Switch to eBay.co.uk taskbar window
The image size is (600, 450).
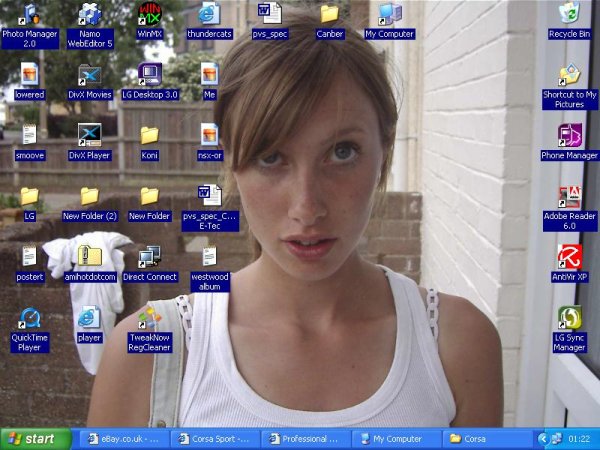pos(121,438)
